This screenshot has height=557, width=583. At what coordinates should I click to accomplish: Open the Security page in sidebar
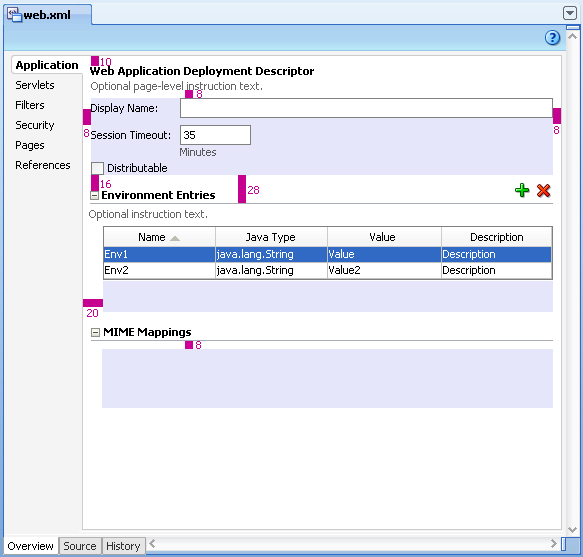point(35,125)
